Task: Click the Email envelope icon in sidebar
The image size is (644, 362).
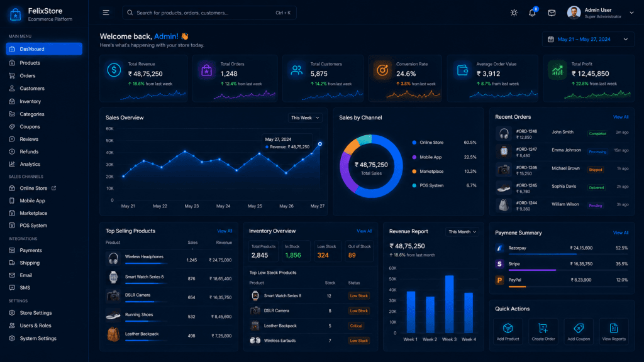Action: coord(12,275)
